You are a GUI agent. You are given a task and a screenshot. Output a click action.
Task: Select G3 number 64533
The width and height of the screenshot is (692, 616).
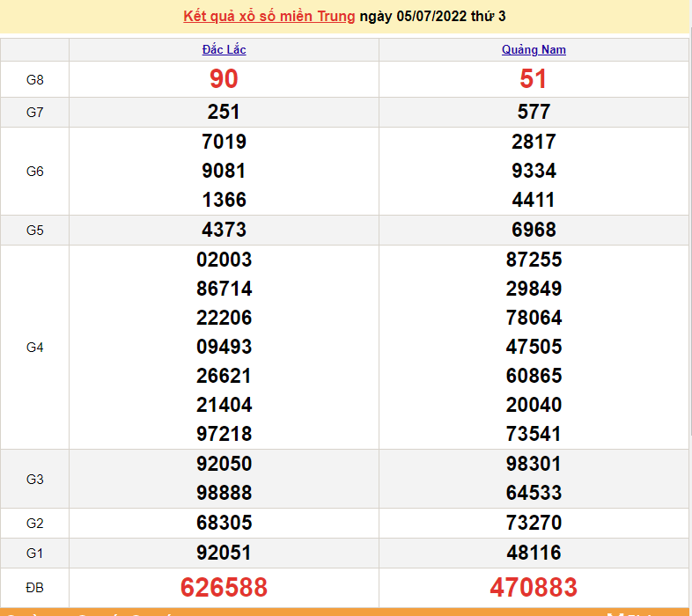click(534, 493)
